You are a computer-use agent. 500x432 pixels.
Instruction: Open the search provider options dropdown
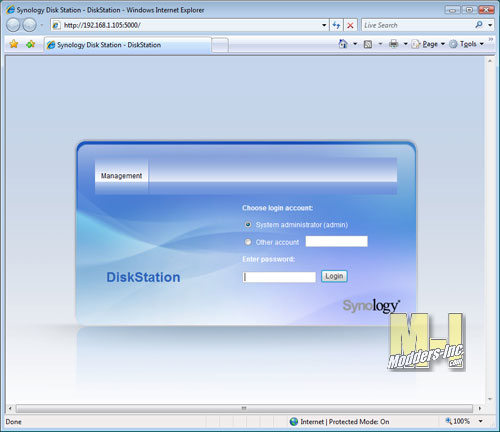point(490,25)
